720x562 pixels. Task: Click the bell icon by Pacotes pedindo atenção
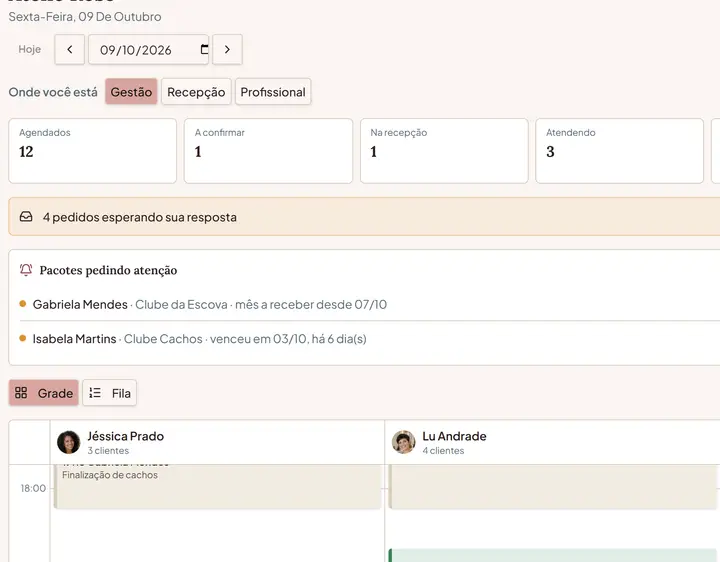26,270
